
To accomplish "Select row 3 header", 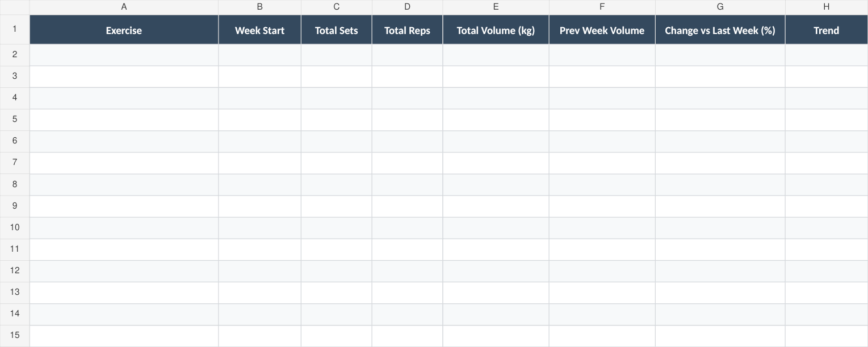I will tap(15, 77).
